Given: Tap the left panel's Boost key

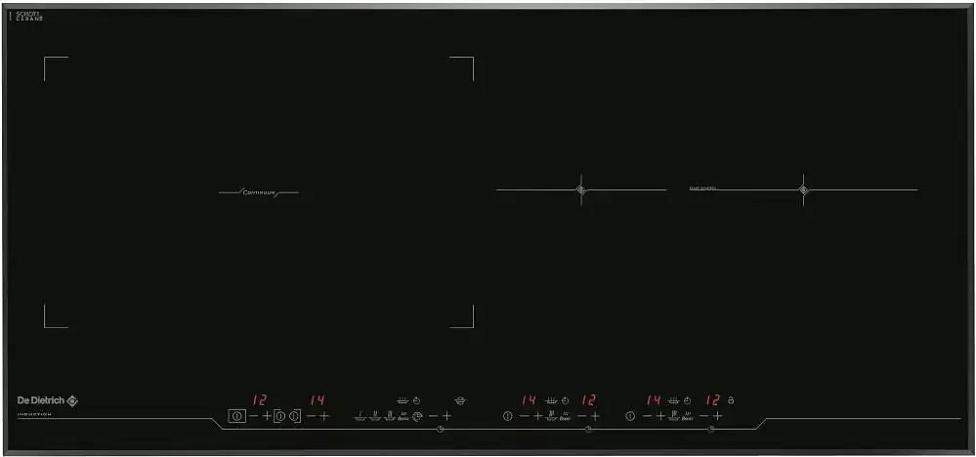Looking at the screenshot, I should (x=403, y=417).
